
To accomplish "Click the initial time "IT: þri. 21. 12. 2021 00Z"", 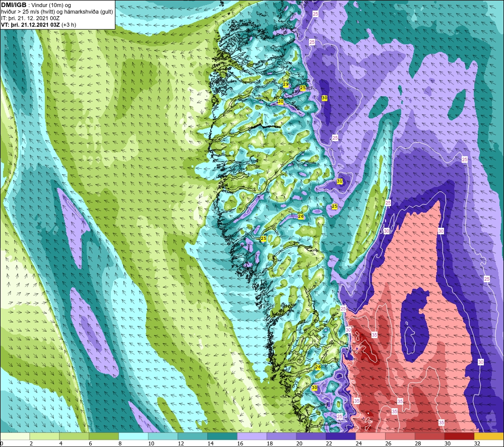I will pyautogui.click(x=30, y=18).
